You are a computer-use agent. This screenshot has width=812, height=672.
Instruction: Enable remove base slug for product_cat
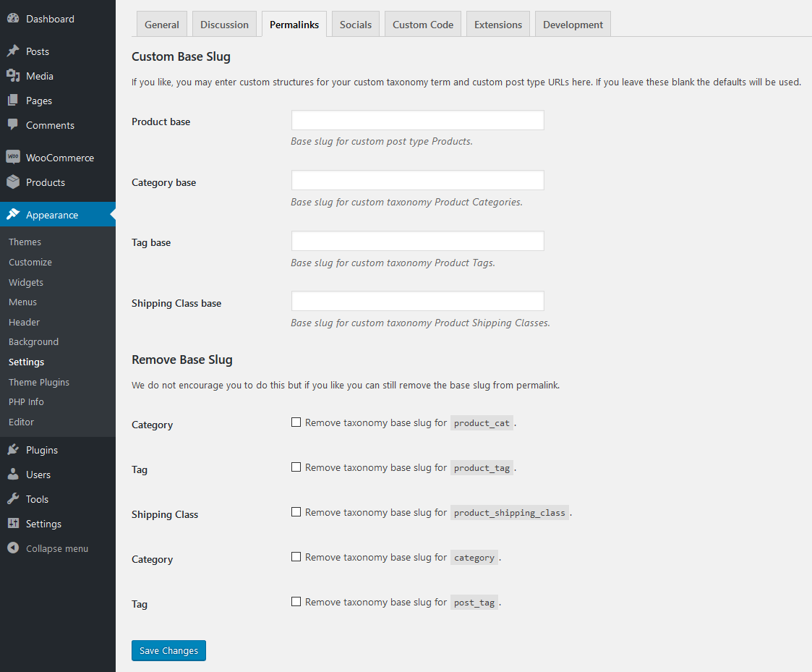[296, 422]
